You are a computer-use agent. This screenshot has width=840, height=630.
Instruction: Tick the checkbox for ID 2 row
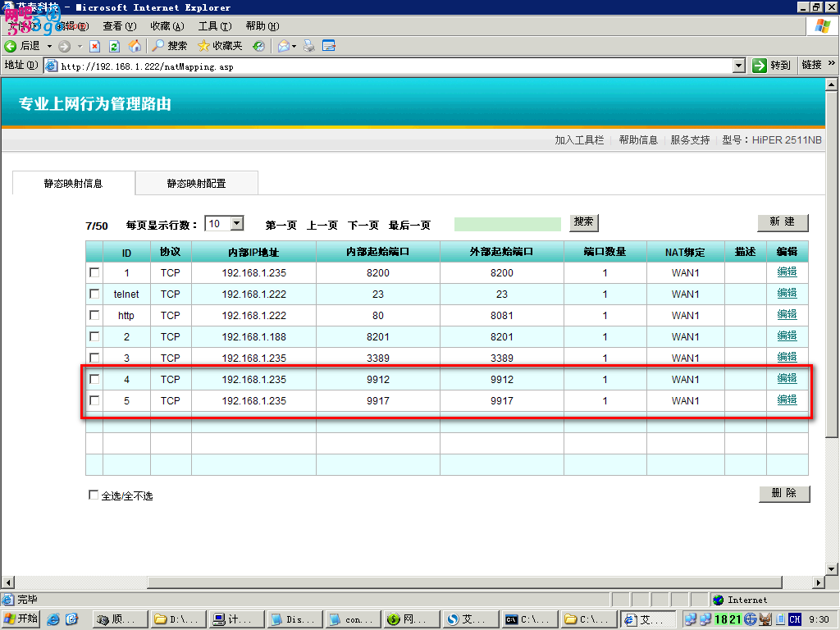[x=94, y=336]
